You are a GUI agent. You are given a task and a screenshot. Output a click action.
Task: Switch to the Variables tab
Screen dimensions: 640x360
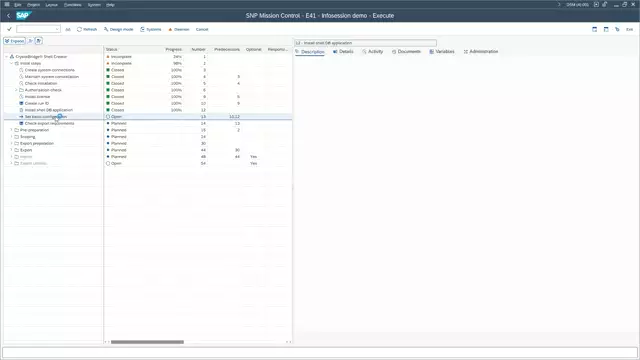pyautogui.click(x=442, y=52)
